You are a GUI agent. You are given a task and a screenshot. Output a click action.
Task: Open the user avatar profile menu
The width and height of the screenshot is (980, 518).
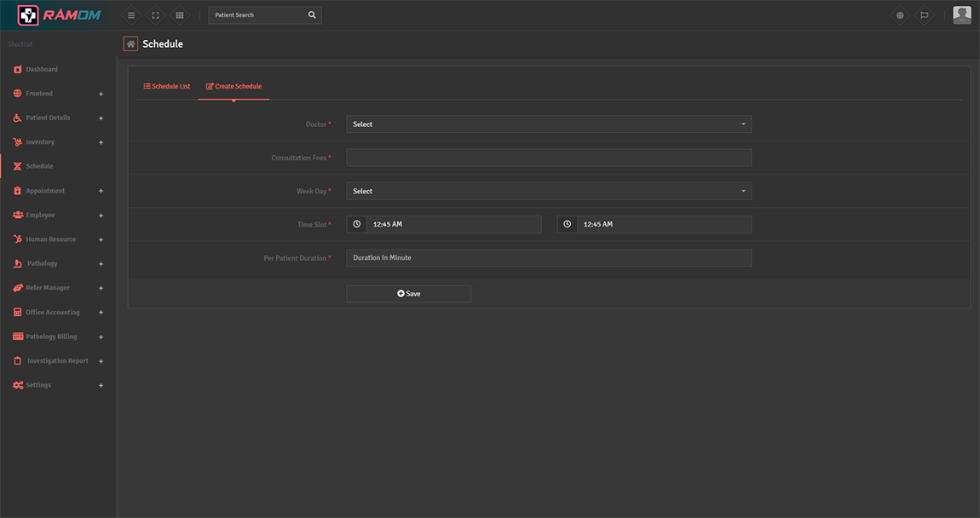[961, 15]
